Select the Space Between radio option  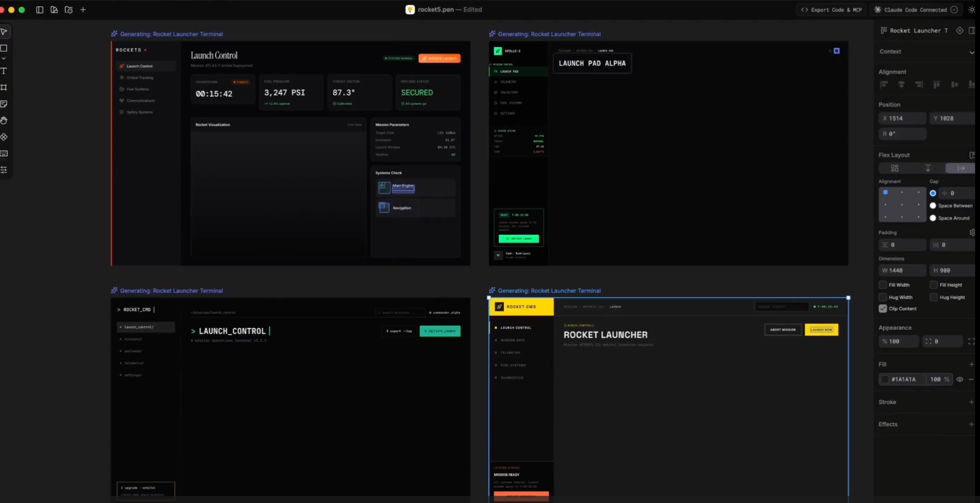pyautogui.click(x=933, y=206)
